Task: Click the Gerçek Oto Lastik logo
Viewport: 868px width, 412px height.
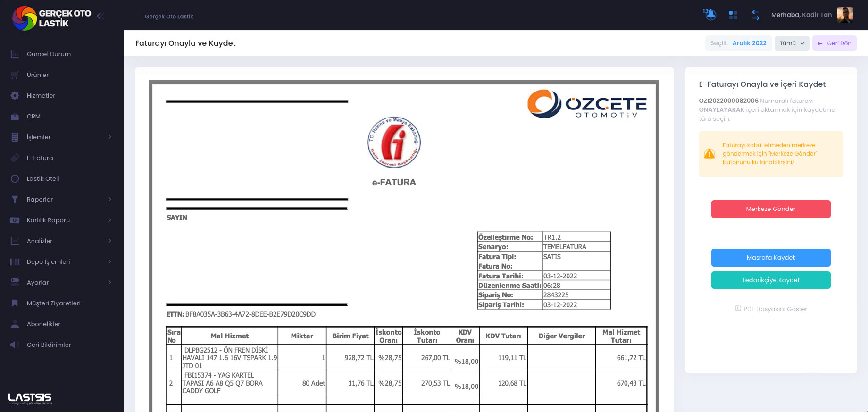Action: click(52, 18)
